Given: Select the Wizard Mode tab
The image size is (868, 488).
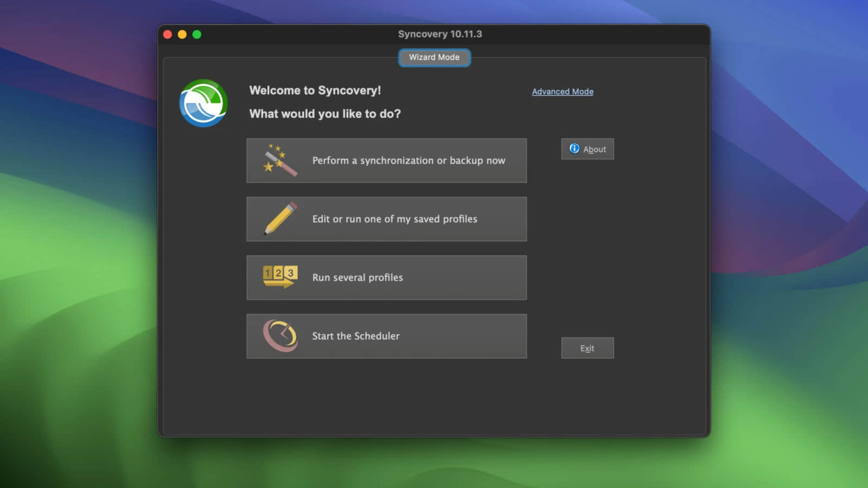Looking at the screenshot, I should click(x=434, y=57).
